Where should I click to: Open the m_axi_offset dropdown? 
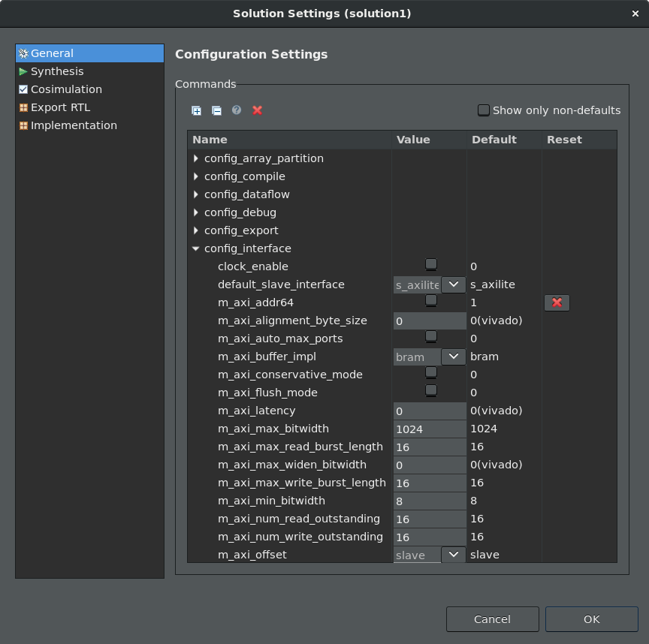point(453,555)
